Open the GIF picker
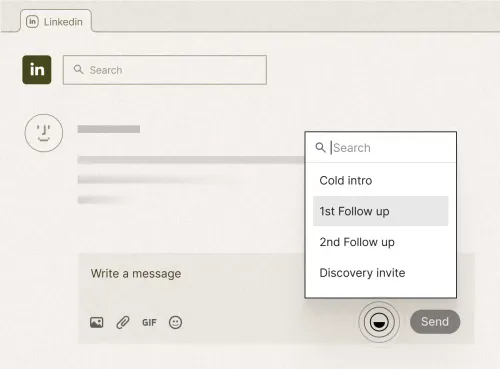This screenshot has width=500, height=369. [149, 322]
